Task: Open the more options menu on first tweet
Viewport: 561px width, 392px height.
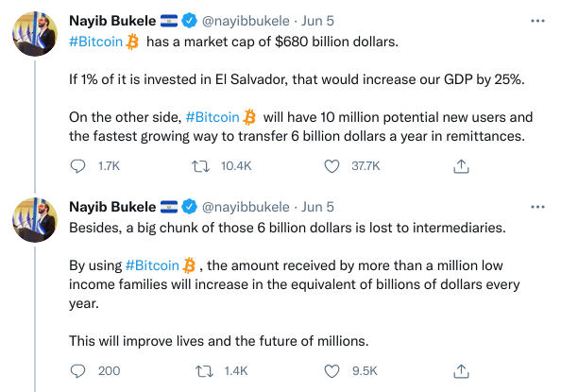Action: (x=537, y=21)
